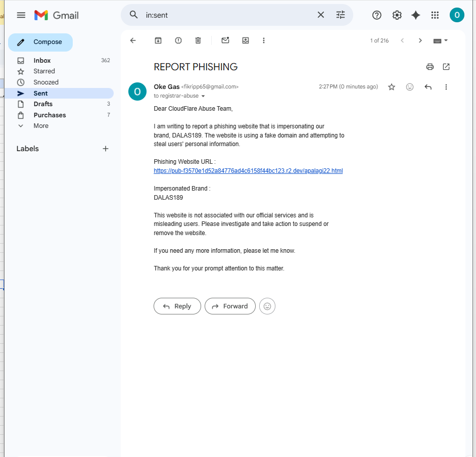Create a new label plus icon
Image resolution: width=476 pixels, height=457 pixels.
105,149
